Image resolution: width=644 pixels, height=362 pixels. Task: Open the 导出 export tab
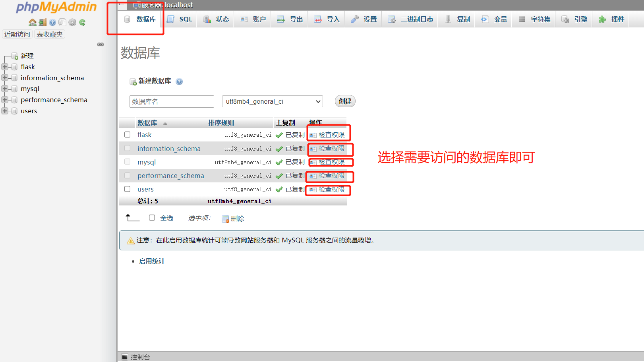290,19
